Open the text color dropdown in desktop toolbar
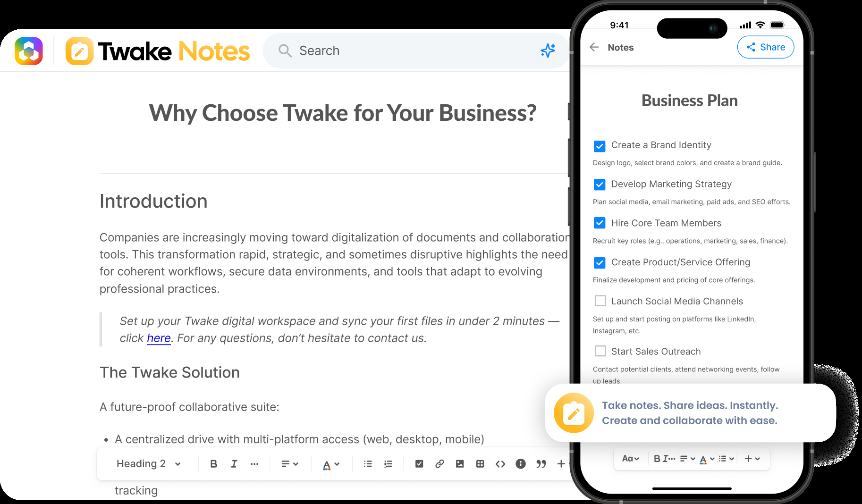The height and width of the screenshot is (504, 862). (x=331, y=464)
